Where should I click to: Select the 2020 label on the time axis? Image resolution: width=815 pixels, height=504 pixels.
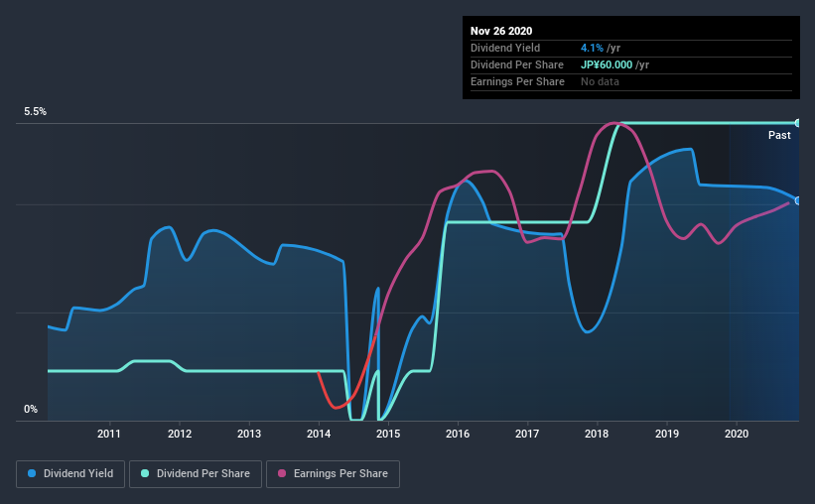tap(737, 434)
